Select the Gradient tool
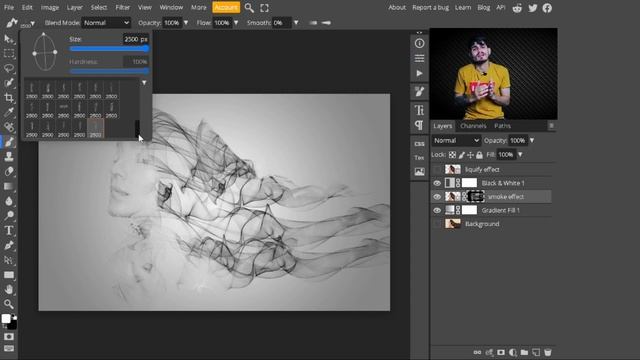 [x=9, y=186]
